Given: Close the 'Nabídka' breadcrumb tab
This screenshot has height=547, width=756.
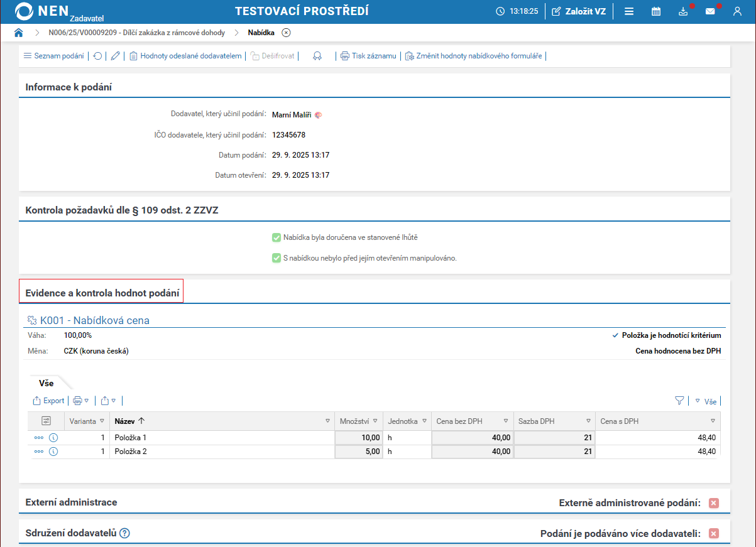Looking at the screenshot, I should pos(286,33).
